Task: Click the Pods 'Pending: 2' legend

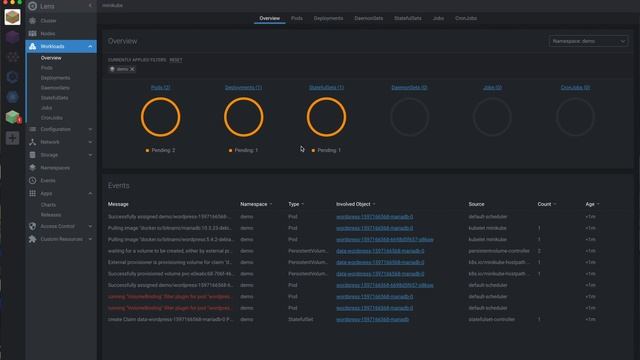Action: [x=160, y=150]
